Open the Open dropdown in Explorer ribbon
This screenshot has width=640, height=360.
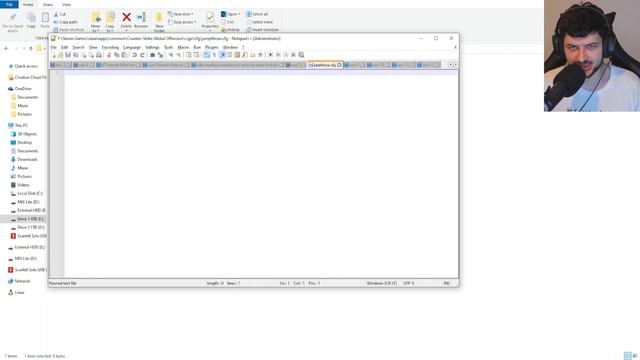[231, 14]
